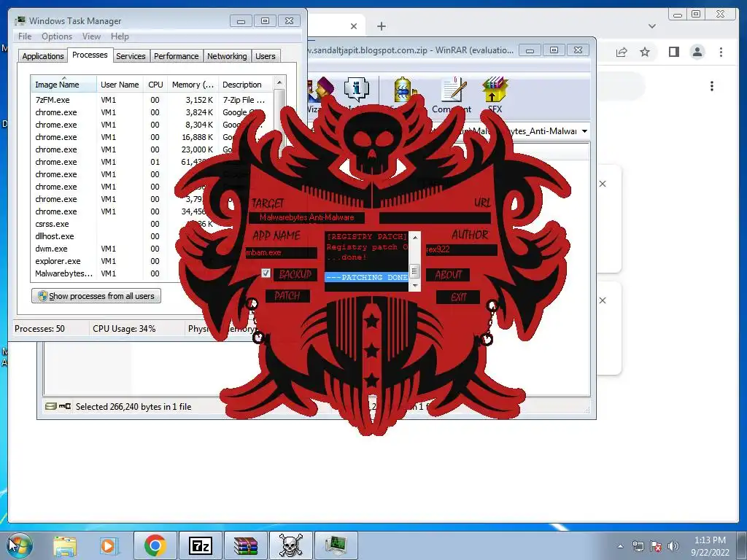Dismiss the lower card in Chrome
The image size is (747, 560).
pyautogui.click(x=603, y=300)
